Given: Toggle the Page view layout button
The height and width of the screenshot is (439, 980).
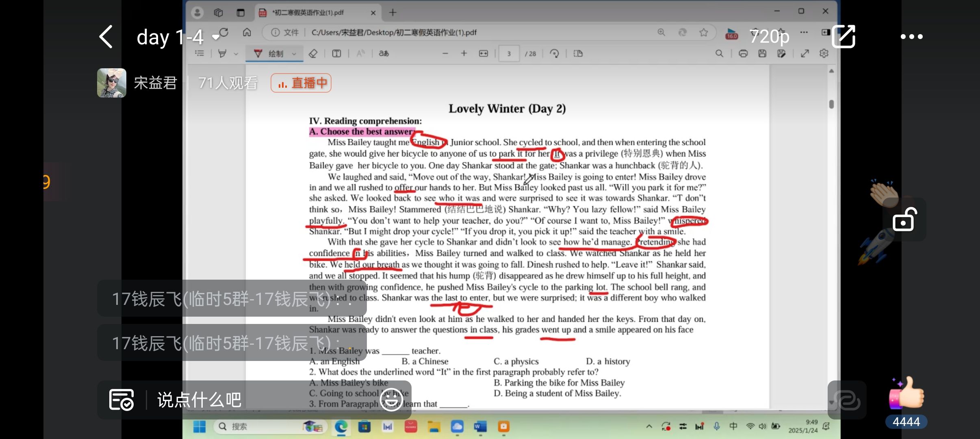Looking at the screenshot, I should (x=578, y=54).
